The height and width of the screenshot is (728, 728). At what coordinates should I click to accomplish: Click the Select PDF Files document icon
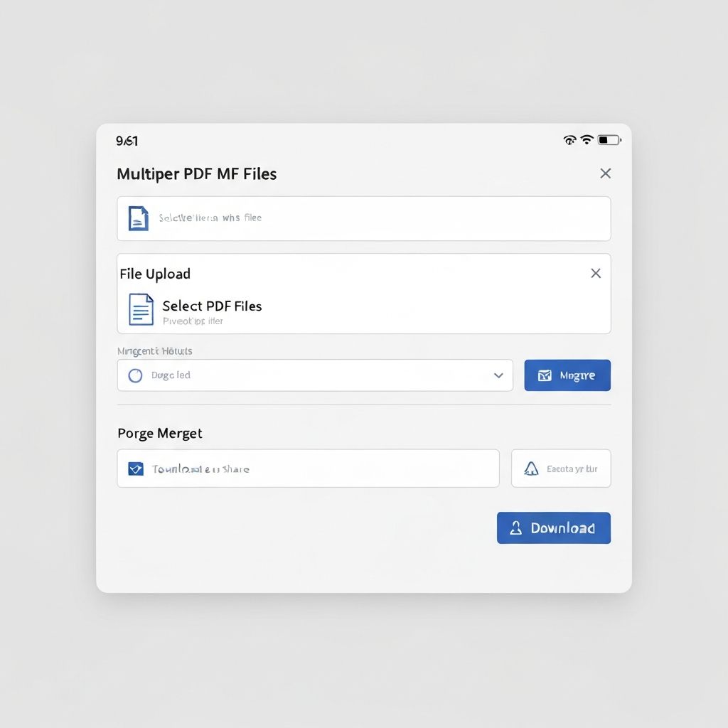click(x=140, y=309)
